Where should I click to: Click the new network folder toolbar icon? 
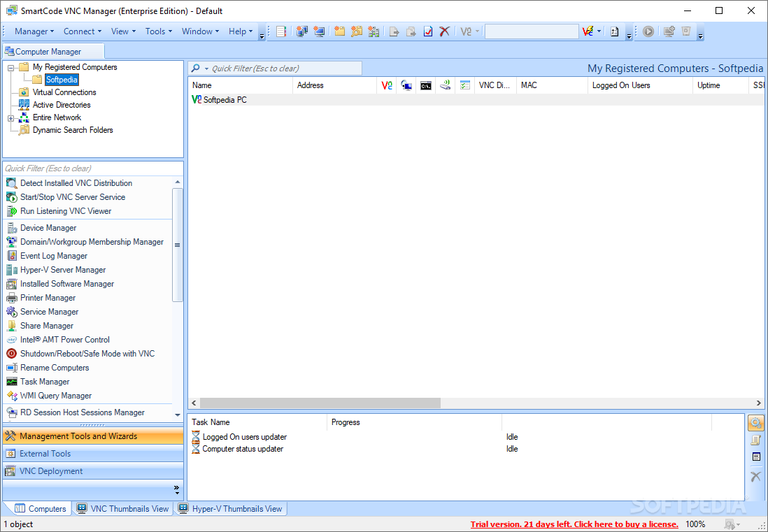pos(374,31)
